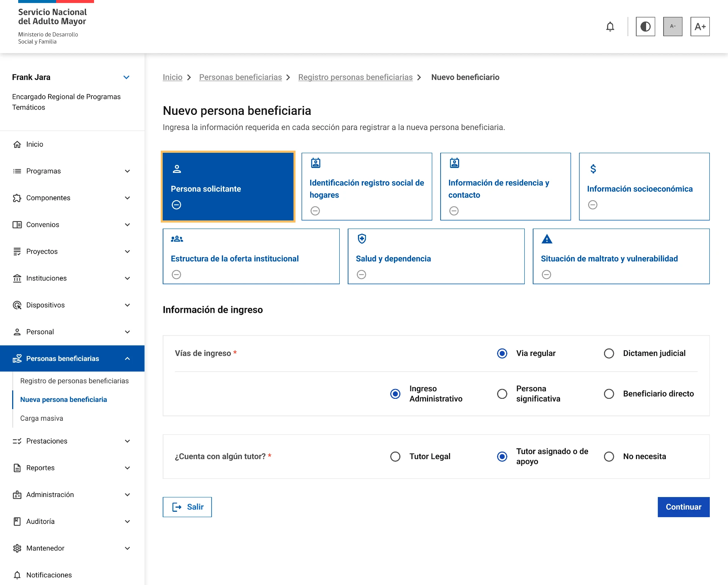Click the person icon in Persona solicitante card
Viewport: 728px width, 585px height.
click(x=177, y=169)
